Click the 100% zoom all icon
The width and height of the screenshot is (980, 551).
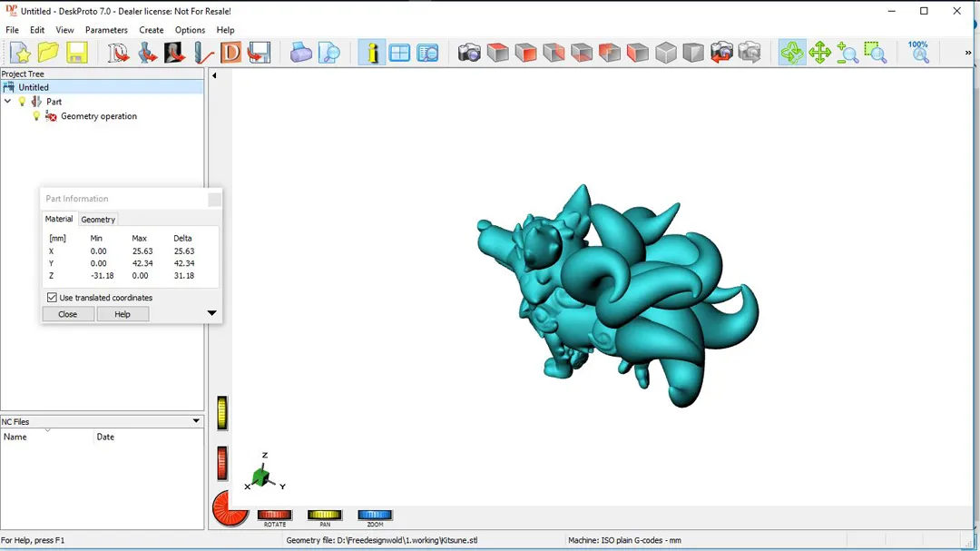(918, 53)
